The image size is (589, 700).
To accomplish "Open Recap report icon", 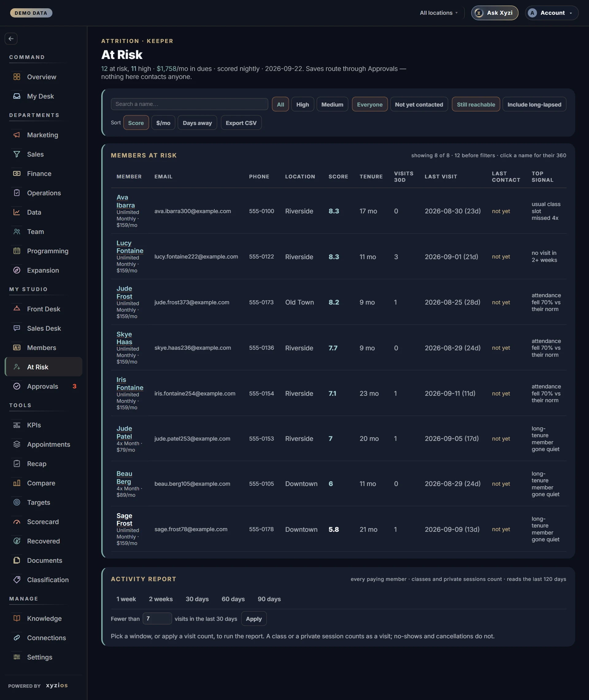I will (17, 464).
